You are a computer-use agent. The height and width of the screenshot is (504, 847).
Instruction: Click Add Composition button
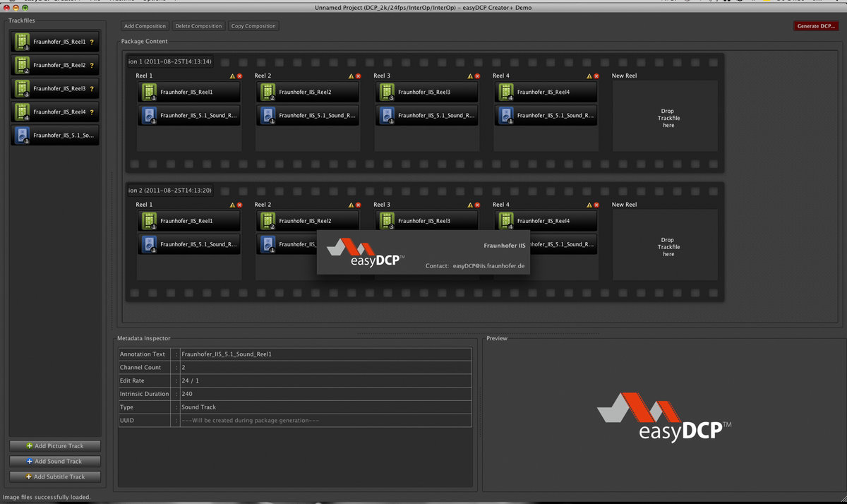coord(145,26)
